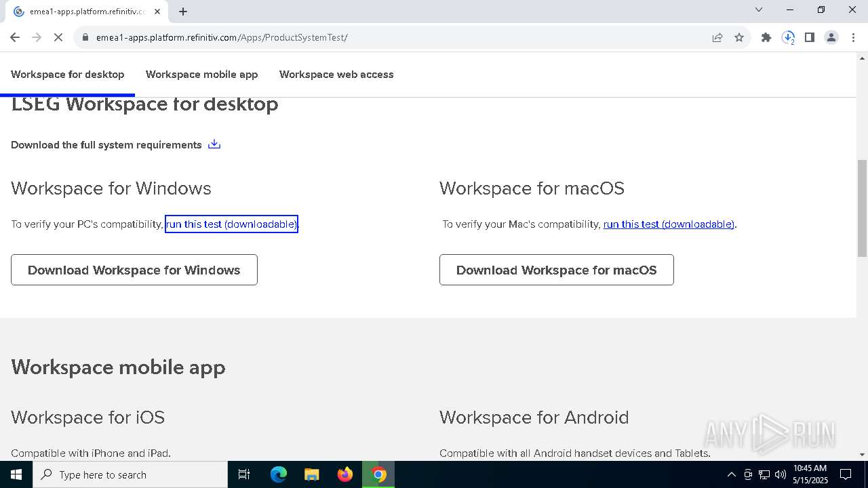Open the tab search chevron

pos(759,9)
